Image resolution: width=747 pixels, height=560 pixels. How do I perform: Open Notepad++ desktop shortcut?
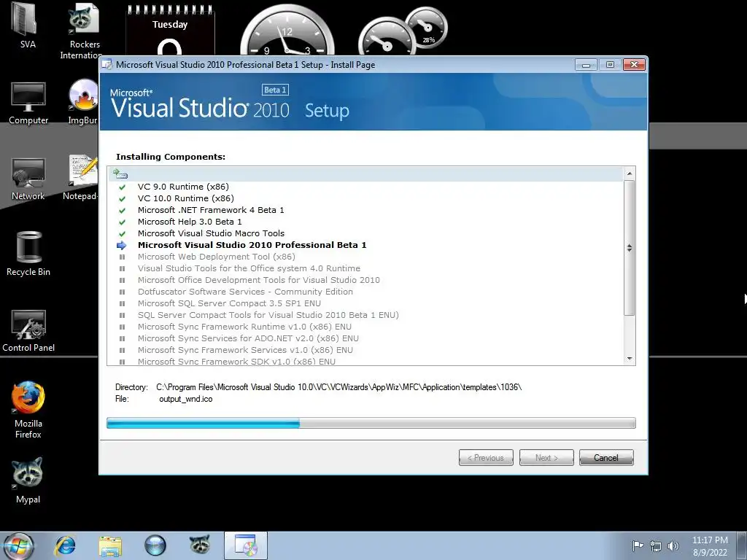(x=82, y=177)
